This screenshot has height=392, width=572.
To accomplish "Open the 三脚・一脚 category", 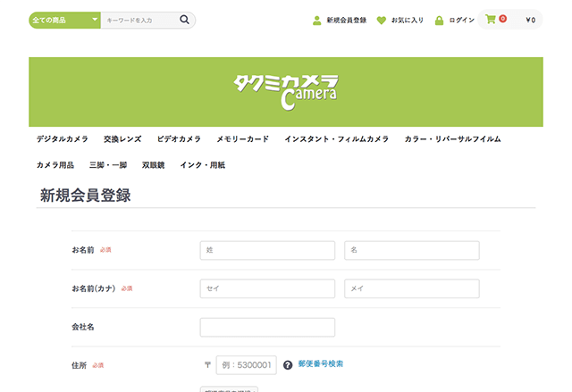I will (108, 165).
